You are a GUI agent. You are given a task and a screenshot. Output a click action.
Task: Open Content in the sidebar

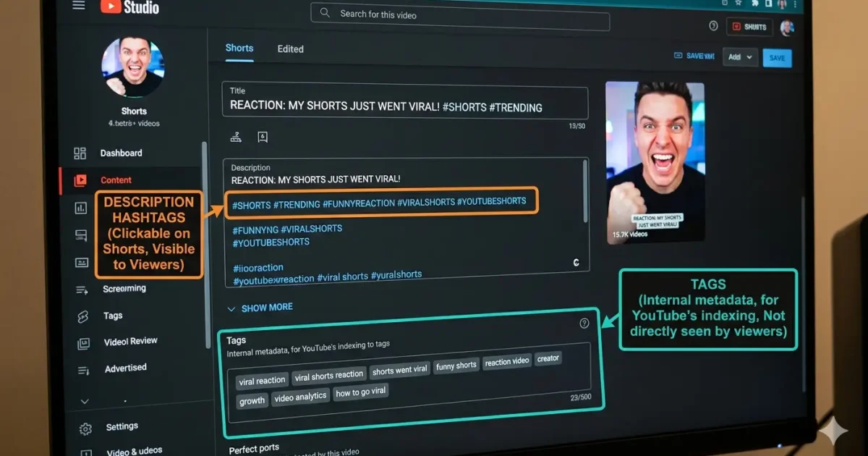[116, 180]
